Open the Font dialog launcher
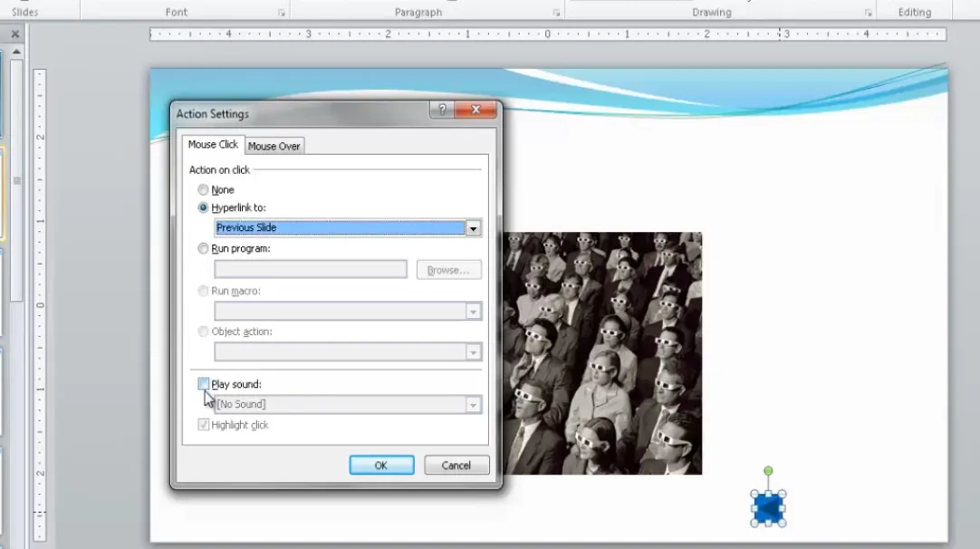This screenshot has height=549, width=980. click(282, 13)
